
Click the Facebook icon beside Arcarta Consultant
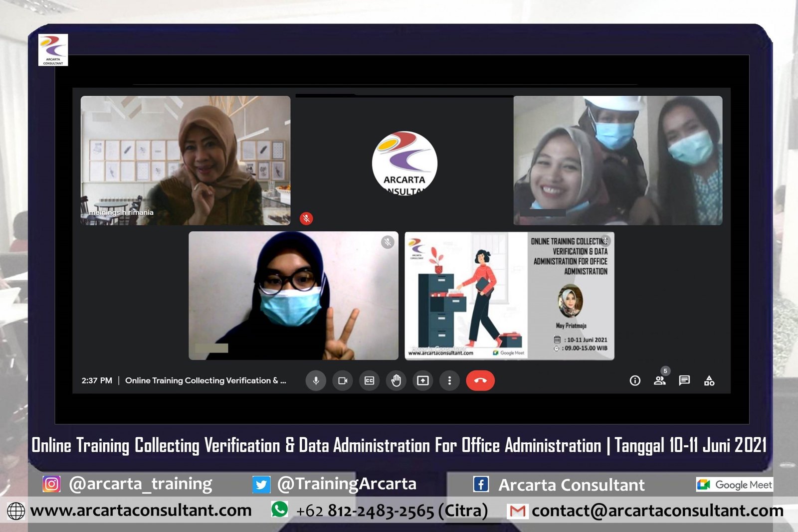[481, 484]
